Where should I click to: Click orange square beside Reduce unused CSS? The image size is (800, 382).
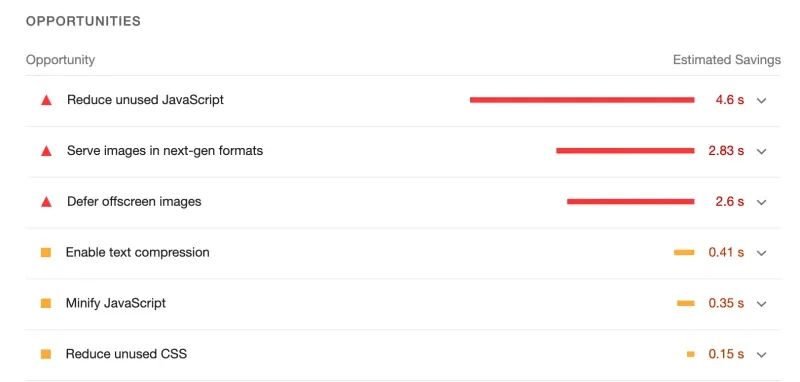point(46,354)
